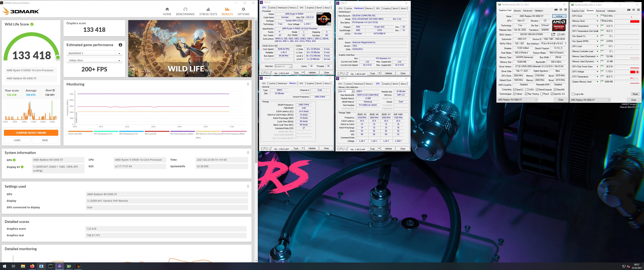Click refresh icon in GPU-Z Sensors window
The width and height of the screenshot is (644, 270).
(x=634, y=10)
